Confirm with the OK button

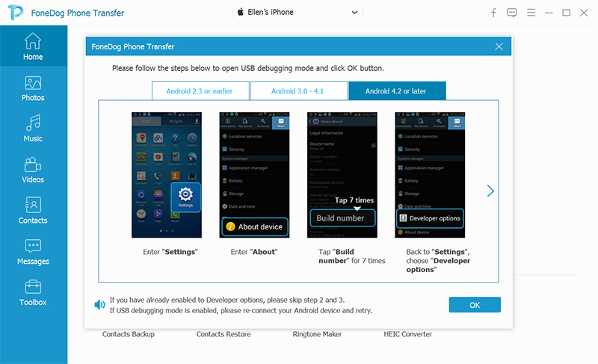(475, 305)
